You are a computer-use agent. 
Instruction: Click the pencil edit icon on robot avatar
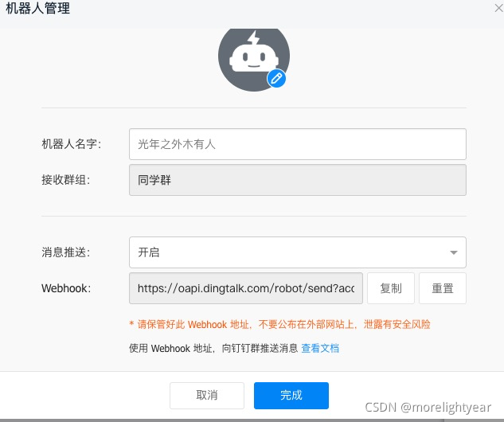pyautogui.click(x=276, y=78)
